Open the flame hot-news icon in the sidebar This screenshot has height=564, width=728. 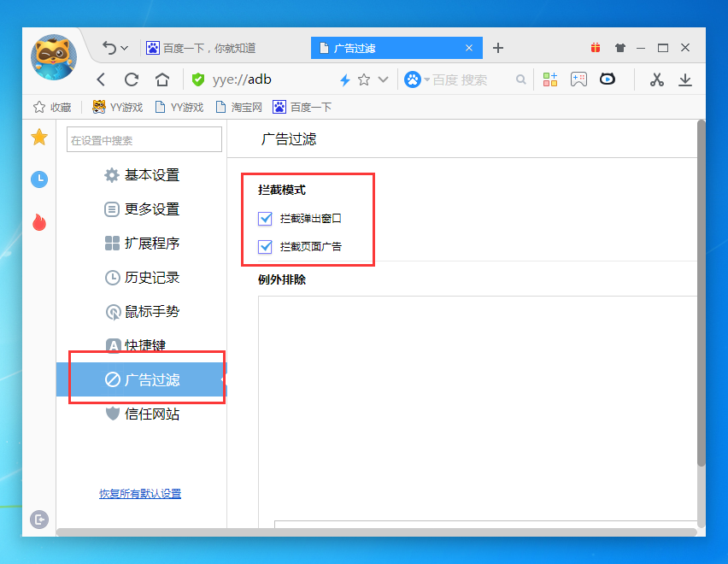[38, 222]
